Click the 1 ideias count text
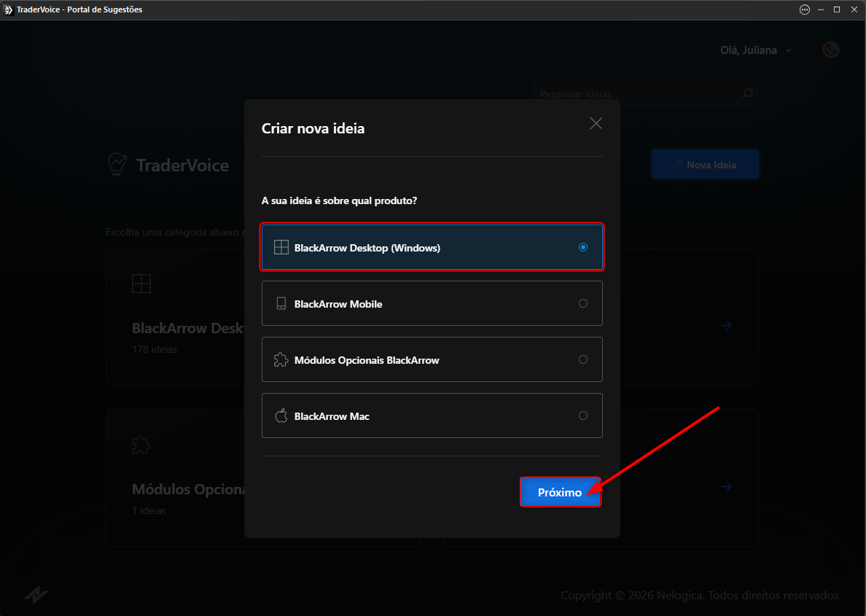This screenshot has height=616, width=866. tap(149, 511)
